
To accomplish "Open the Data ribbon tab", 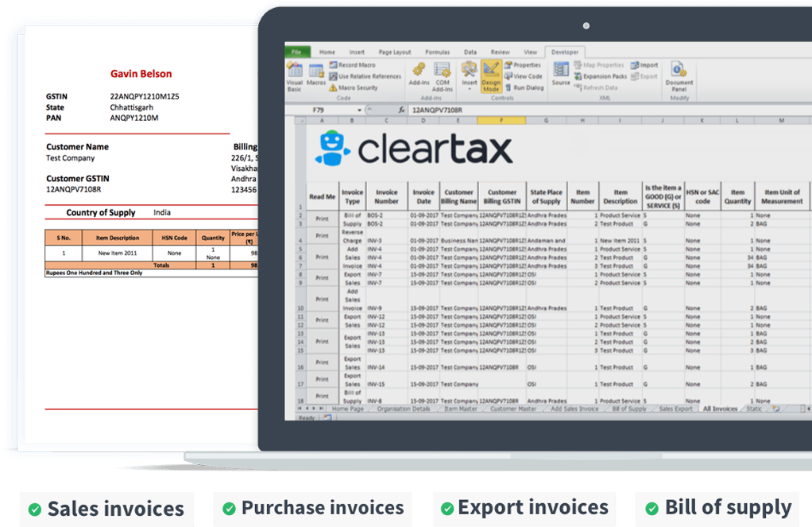I will (x=470, y=52).
